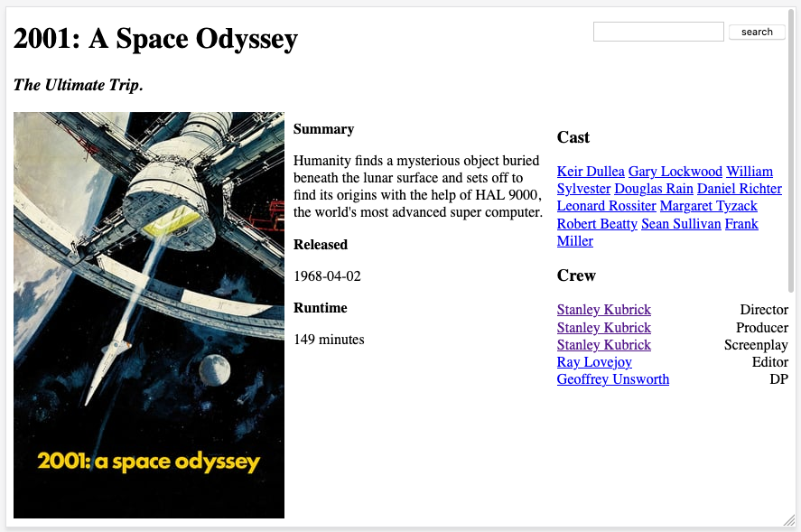Screen dimensions: 801x532
Task: Open the Keir Dullea cast link
Action: [591, 172]
